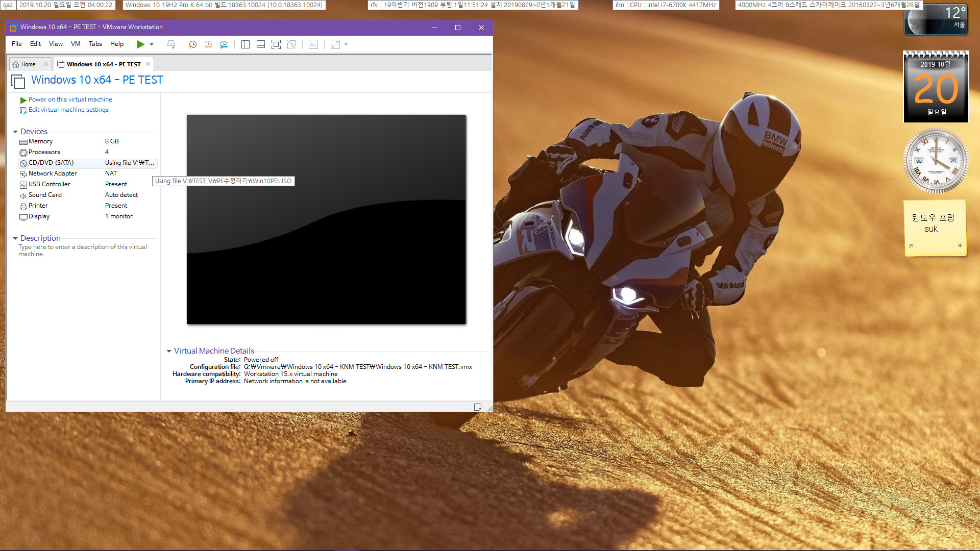Toggle the library sidebar view icon
This screenshot has height=551, width=980.
click(x=246, y=44)
